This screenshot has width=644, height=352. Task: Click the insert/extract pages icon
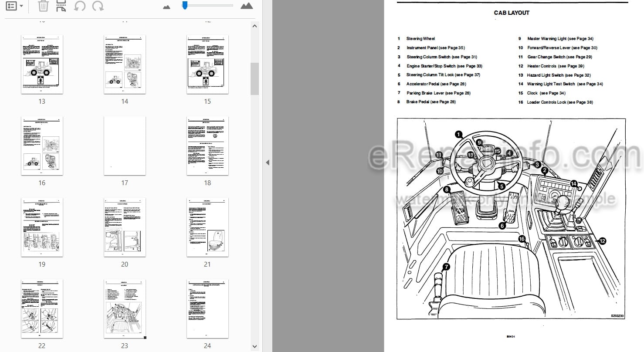click(61, 6)
